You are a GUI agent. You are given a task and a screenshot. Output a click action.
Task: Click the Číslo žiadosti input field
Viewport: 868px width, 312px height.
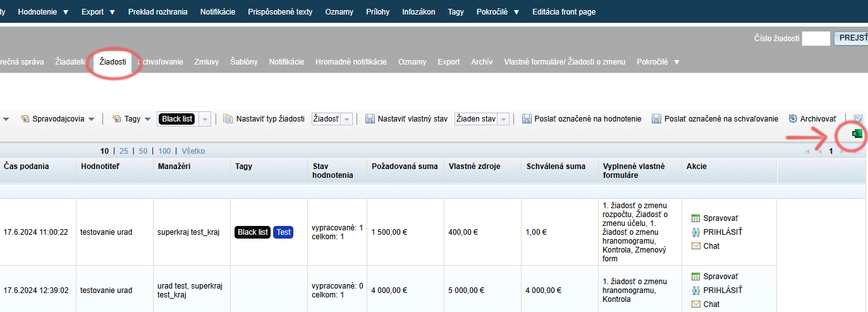[816, 39]
